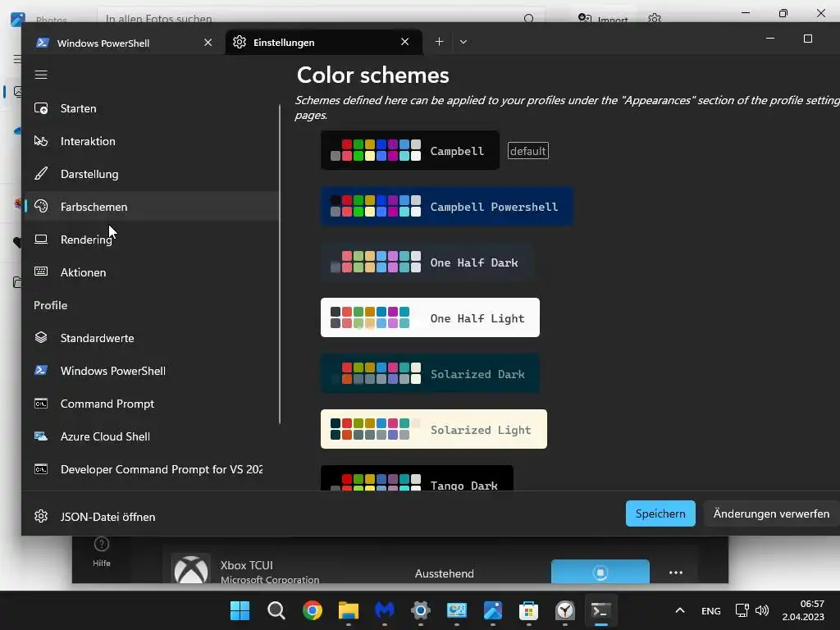Open Developer Command Prompt for VS profile
The height and width of the screenshot is (630, 840).
pos(152,468)
